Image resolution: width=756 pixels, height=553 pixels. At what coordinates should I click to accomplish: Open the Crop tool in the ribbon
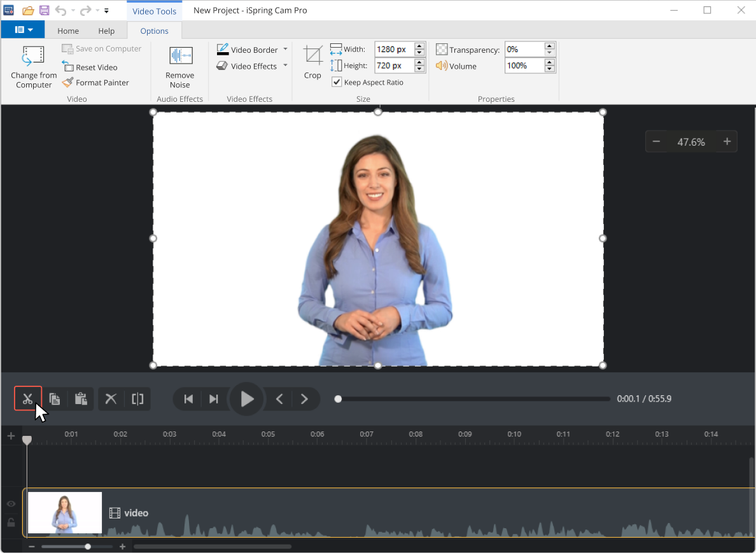[312, 60]
